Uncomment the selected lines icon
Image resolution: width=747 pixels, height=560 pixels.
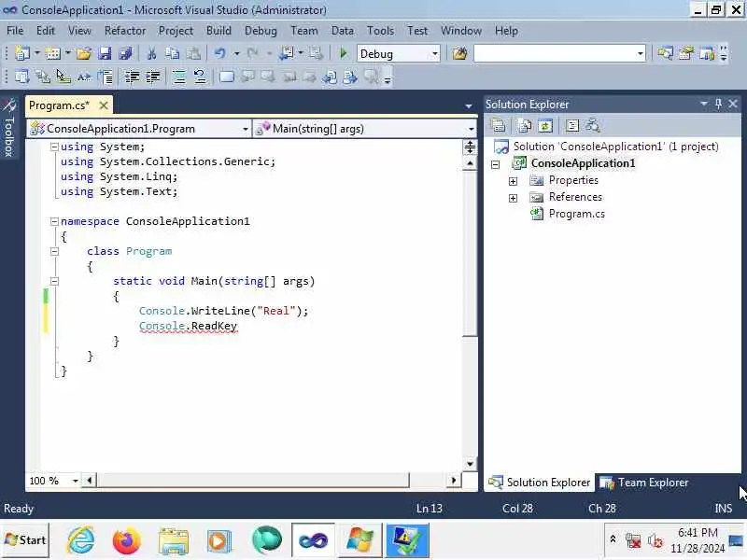[200, 77]
